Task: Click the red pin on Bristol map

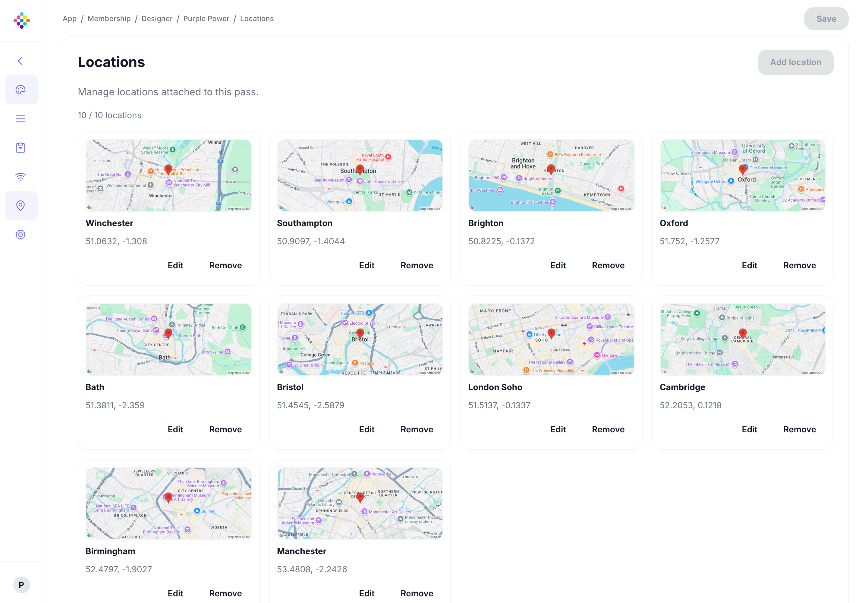Action: [360, 334]
